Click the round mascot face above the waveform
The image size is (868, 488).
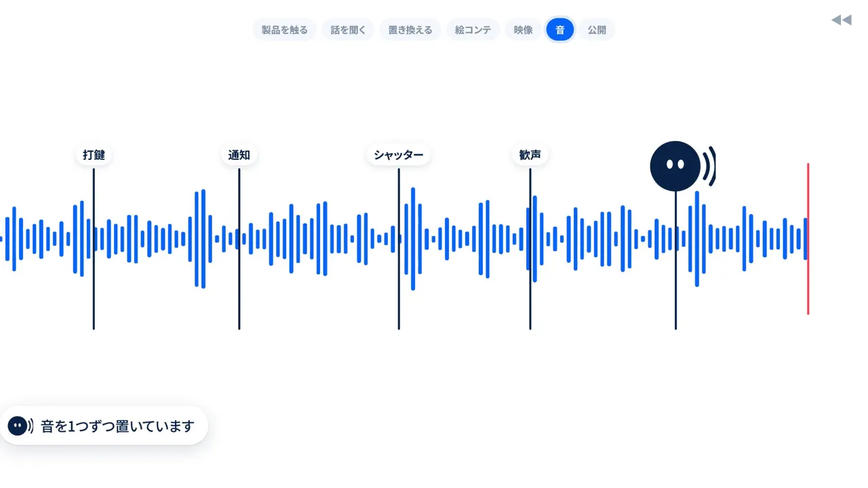coord(675,166)
